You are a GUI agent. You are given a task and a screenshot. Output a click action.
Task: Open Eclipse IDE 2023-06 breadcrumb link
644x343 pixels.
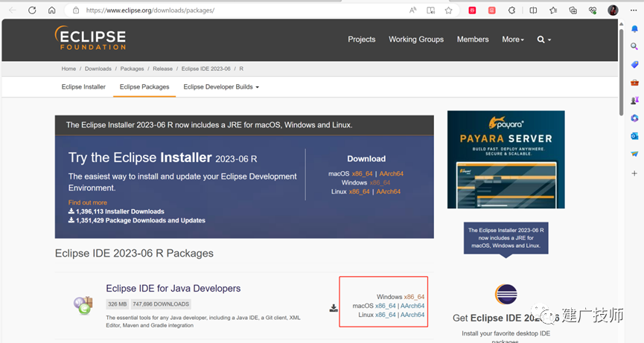click(205, 69)
